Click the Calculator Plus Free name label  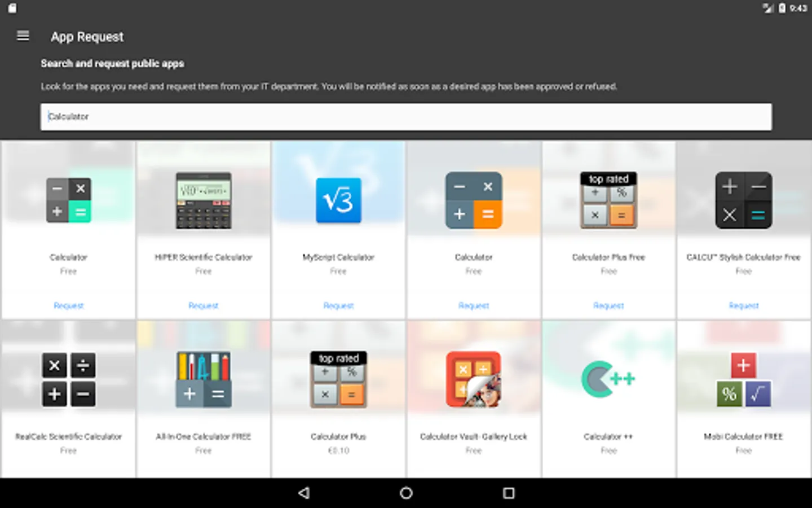point(608,257)
